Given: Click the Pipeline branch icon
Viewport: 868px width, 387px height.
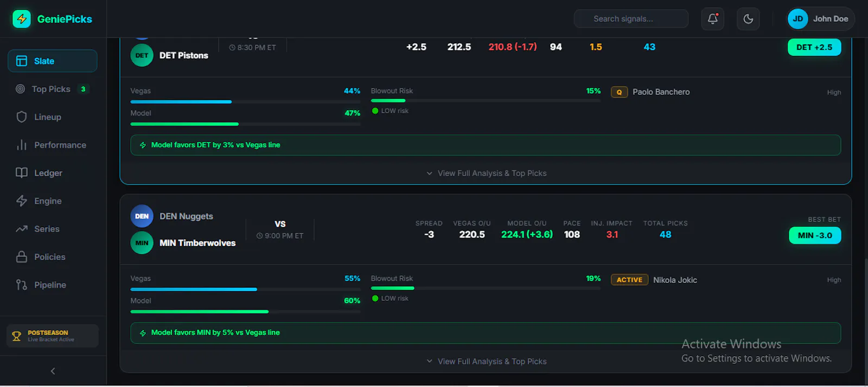Looking at the screenshot, I should point(22,285).
